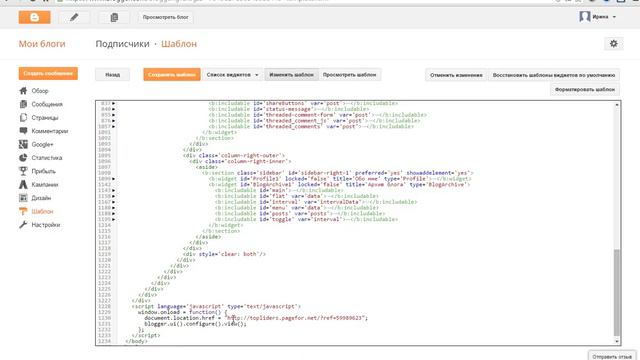The image size is (640, 360).
Task: Click the editor scrollbar down arrow
Action: (617, 341)
